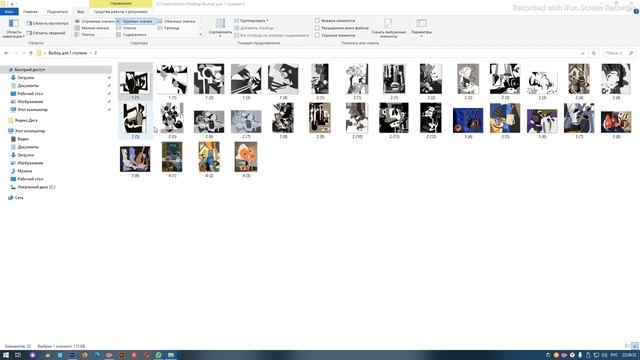Viewport: 640px width, 360px height.
Task: Expand chevron after Выбор для 1 ступени
Action: pos(91,53)
